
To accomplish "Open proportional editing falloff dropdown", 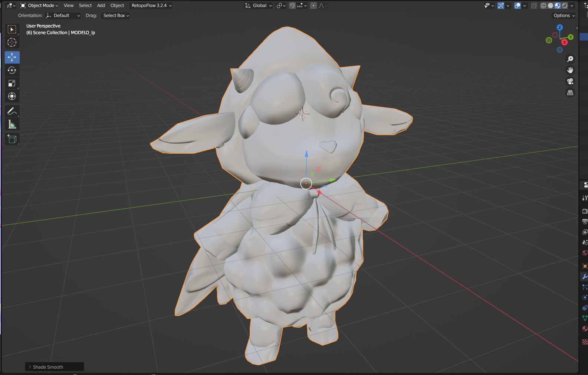I will pos(323,6).
